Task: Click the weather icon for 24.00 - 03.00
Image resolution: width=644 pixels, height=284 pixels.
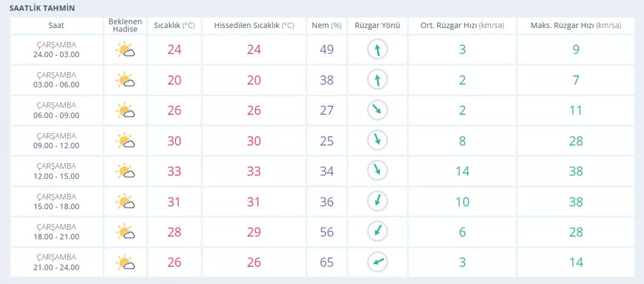Action: tap(125, 49)
